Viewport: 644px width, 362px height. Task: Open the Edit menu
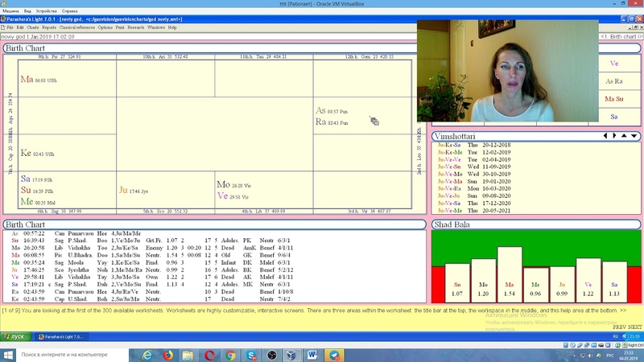(x=20, y=27)
